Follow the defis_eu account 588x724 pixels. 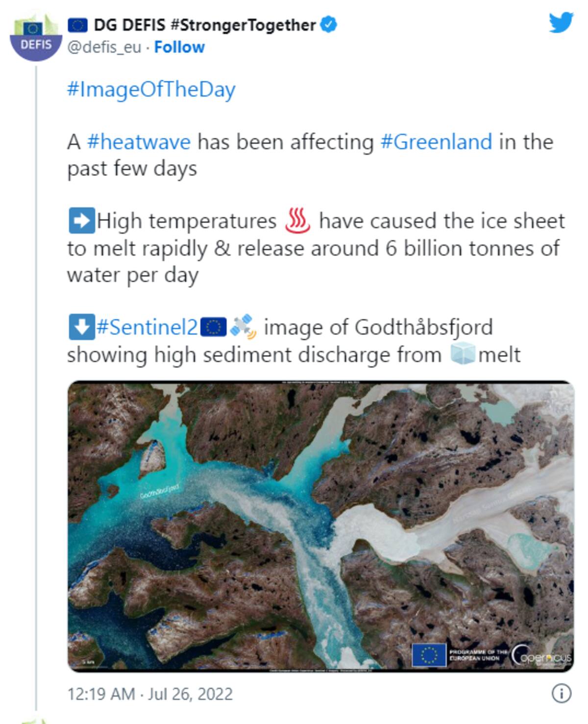click(x=179, y=47)
